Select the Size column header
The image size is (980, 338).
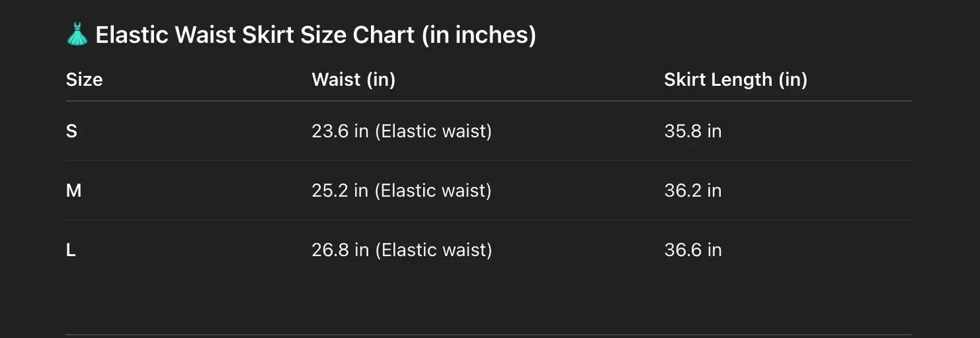pos(84,79)
